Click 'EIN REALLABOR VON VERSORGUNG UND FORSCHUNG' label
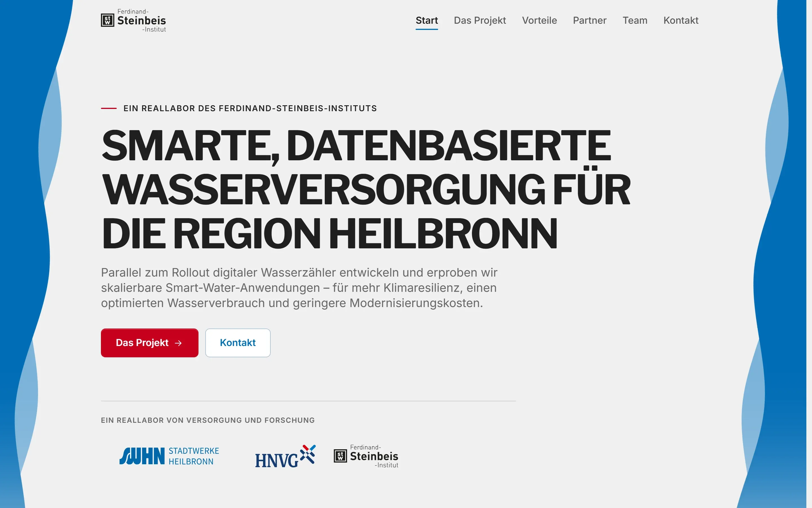Viewport: 812px width, 508px height. tap(208, 420)
